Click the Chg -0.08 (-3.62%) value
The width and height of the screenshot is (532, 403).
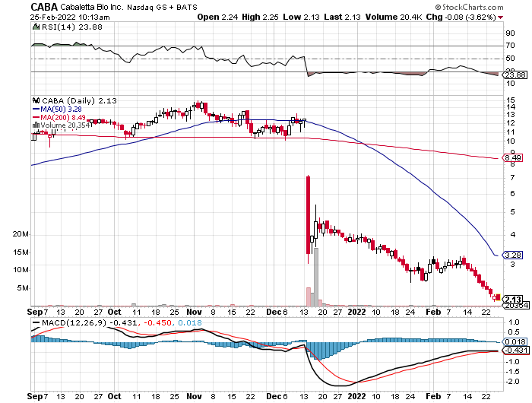click(461, 17)
